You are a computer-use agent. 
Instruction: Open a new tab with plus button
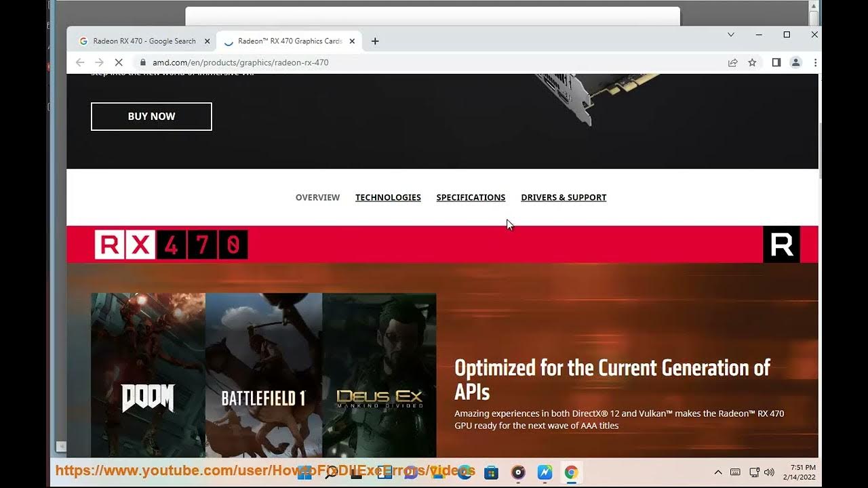tap(375, 41)
